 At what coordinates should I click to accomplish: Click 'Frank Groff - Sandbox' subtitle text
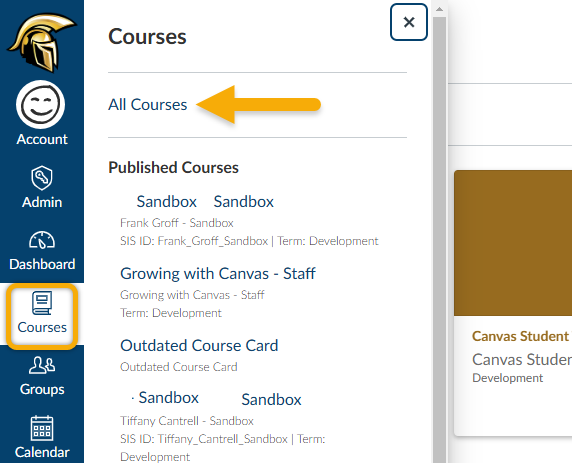(177, 223)
